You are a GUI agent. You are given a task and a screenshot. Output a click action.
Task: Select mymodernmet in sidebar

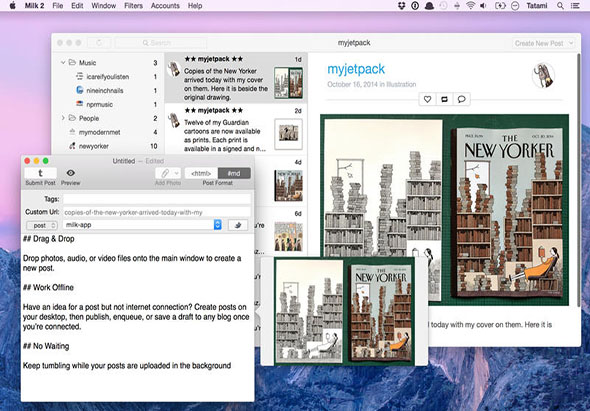point(108,132)
